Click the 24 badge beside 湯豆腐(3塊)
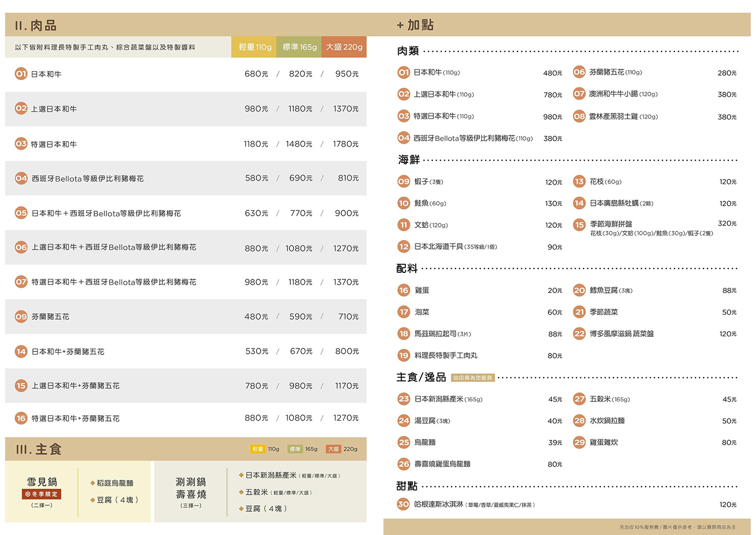Image resolution: width=756 pixels, height=535 pixels. click(404, 421)
